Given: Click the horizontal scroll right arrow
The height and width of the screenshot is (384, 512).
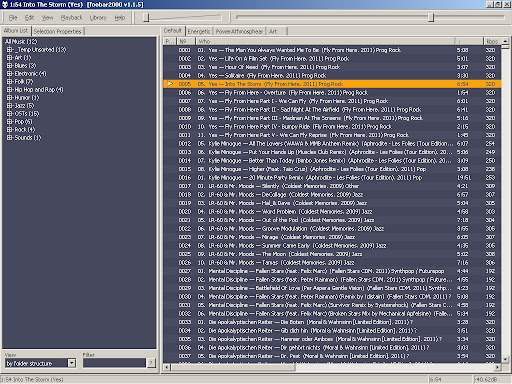Looking at the screenshot, I should tap(497, 367).
